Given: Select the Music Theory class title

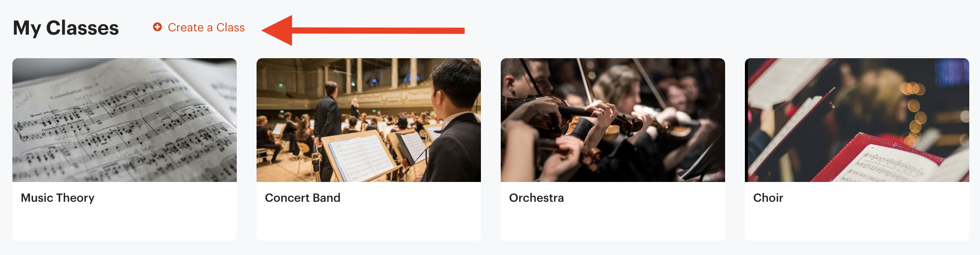Looking at the screenshot, I should click(58, 198).
